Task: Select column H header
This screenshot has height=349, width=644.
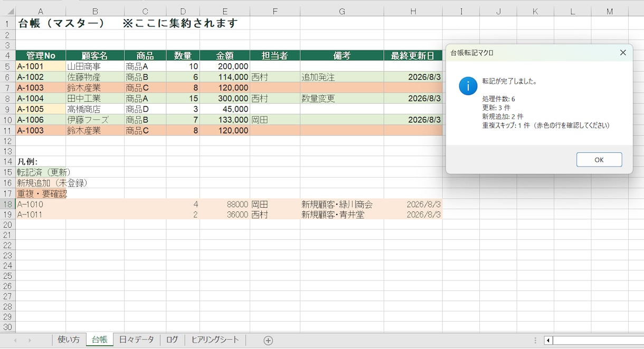Action: coord(413,11)
